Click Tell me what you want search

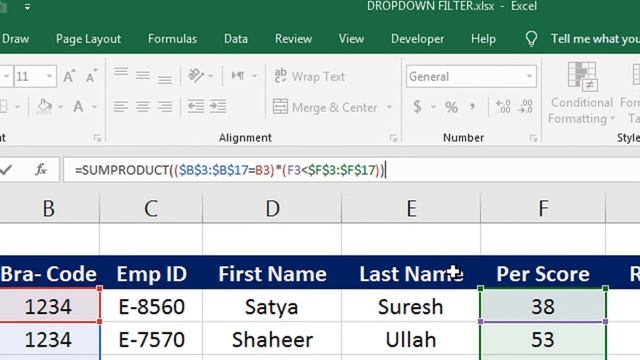tap(595, 39)
